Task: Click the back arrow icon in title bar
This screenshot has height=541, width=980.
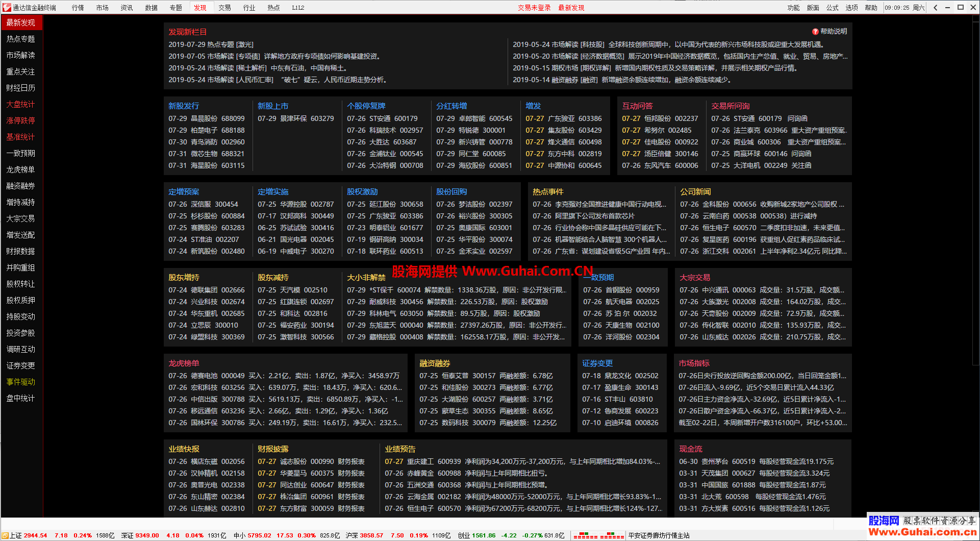Action: [x=936, y=7]
